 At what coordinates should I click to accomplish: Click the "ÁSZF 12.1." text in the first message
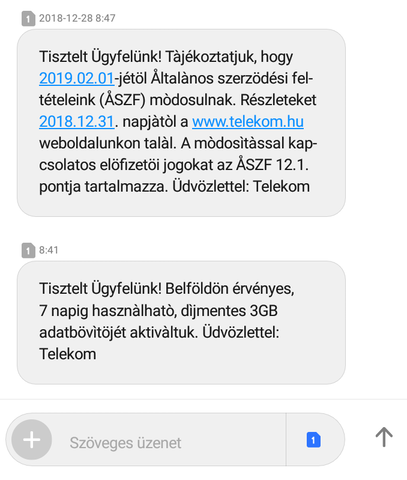(273, 165)
